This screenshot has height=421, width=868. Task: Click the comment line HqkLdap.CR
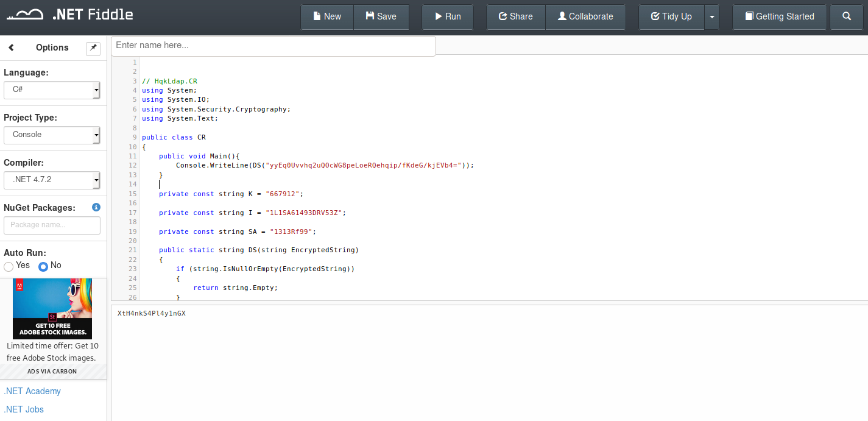[169, 81]
